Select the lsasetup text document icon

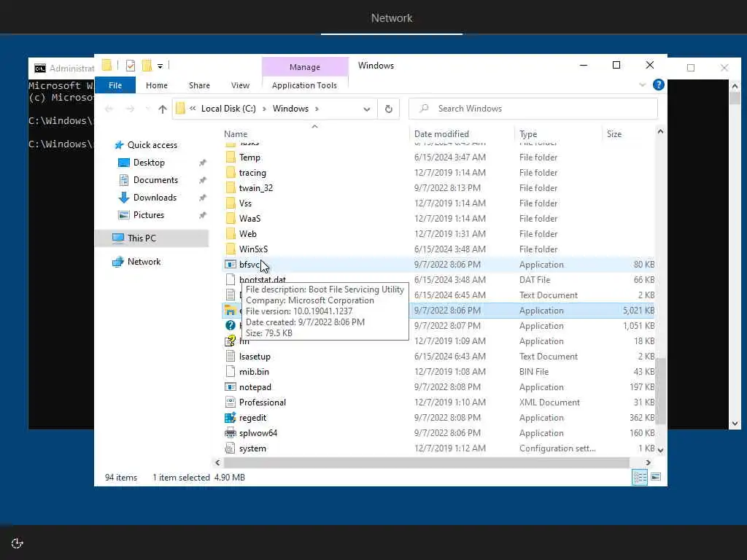[x=231, y=356]
